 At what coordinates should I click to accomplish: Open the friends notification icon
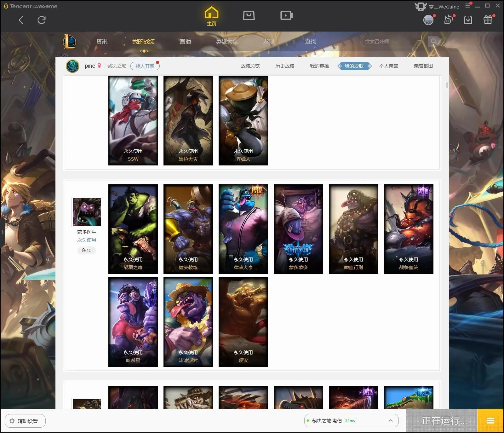pos(449,20)
